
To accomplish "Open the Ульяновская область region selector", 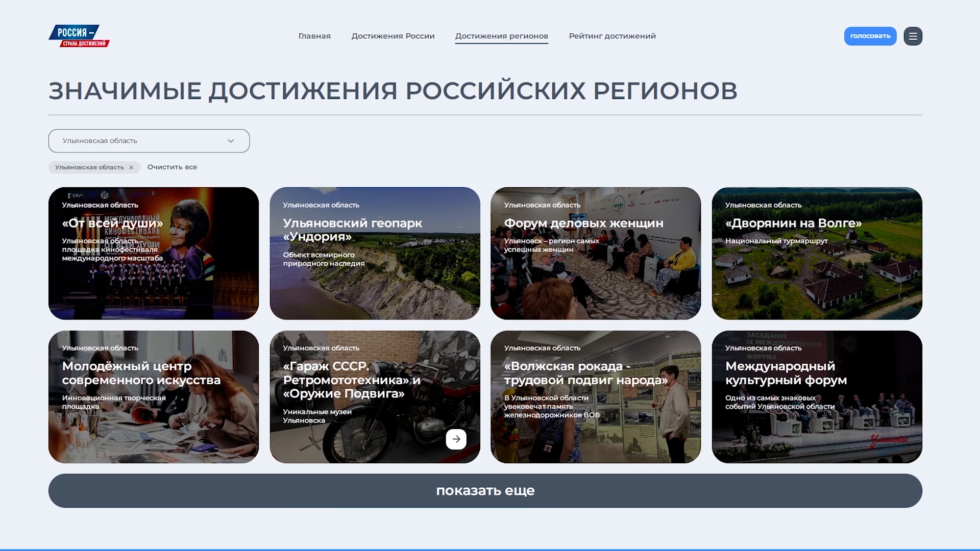I will [x=138, y=141].
